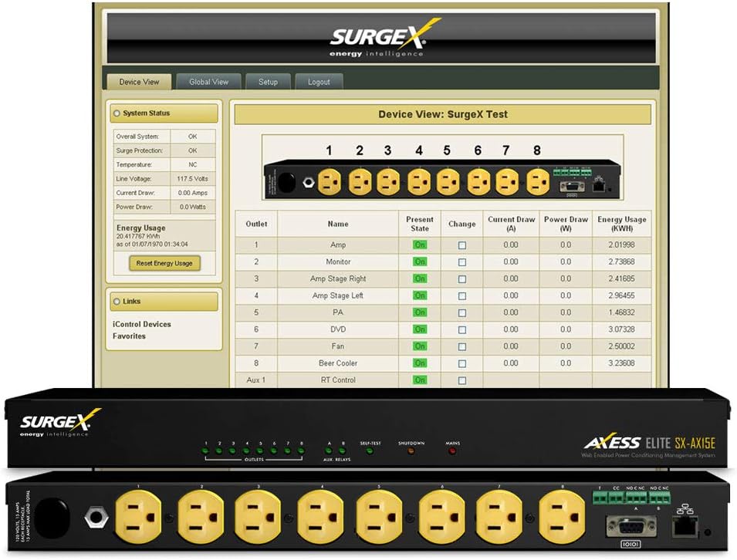Click the Energy Usage (KWH) column header
This screenshot has height=560, width=737.
[622, 224]
